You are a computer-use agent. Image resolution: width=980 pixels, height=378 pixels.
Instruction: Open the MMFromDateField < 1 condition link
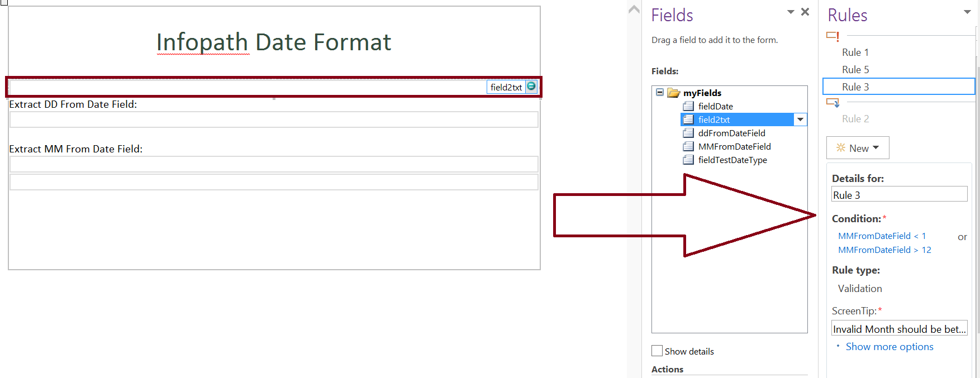tap(882, 236)
